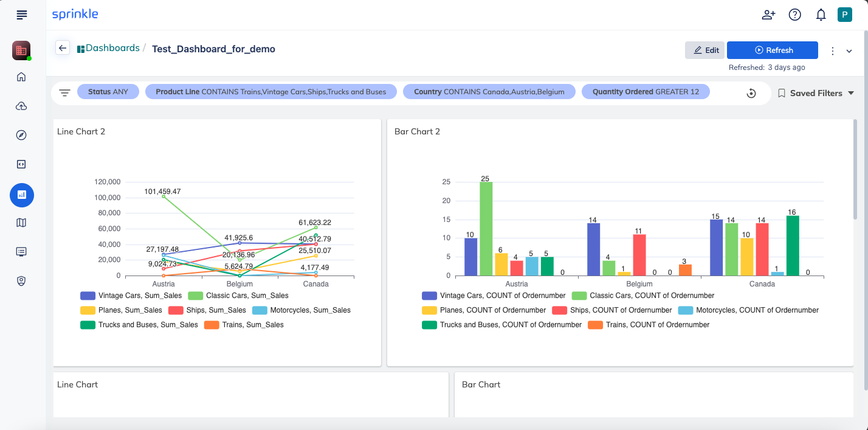
Task: Toggle the Vintage Cars, Sum_Sales legend series
Action: point(131,296)
